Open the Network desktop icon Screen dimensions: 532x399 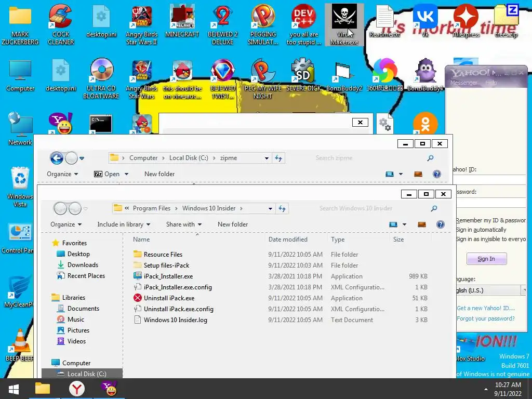tap(20, 129)
